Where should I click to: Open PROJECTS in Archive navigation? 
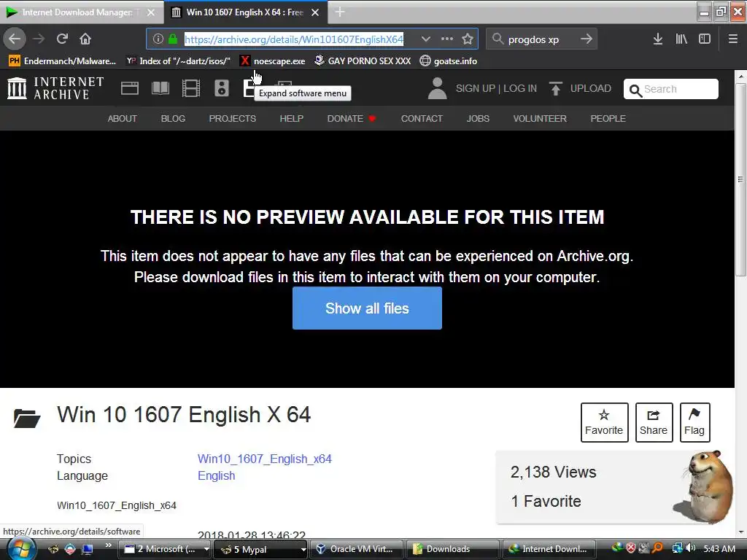[233, 119]
